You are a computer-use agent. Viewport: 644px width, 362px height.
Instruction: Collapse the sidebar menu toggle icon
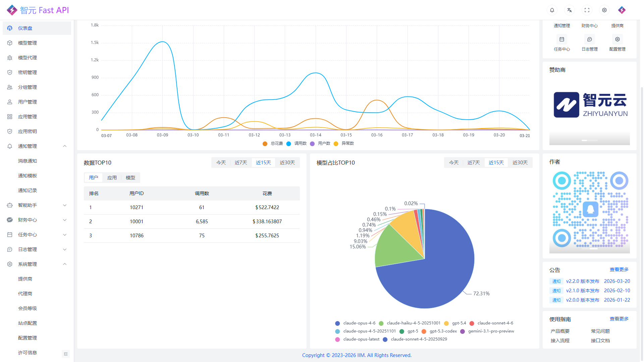66,354
